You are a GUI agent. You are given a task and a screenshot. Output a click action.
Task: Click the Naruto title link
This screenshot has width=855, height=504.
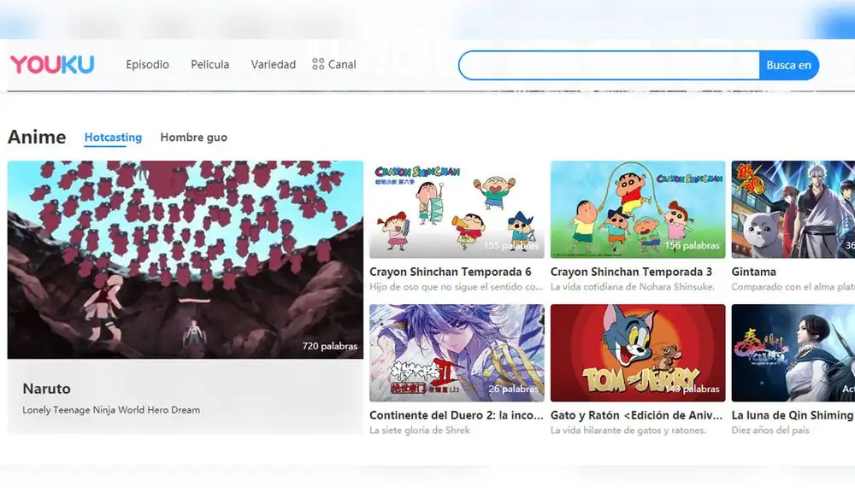[46, 389]
